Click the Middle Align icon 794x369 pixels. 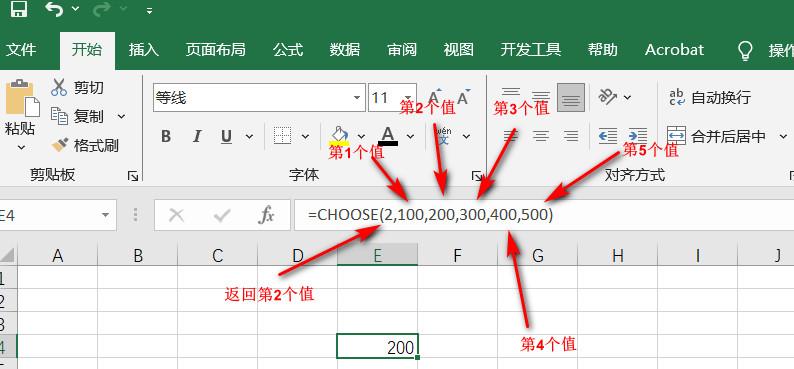541,97
